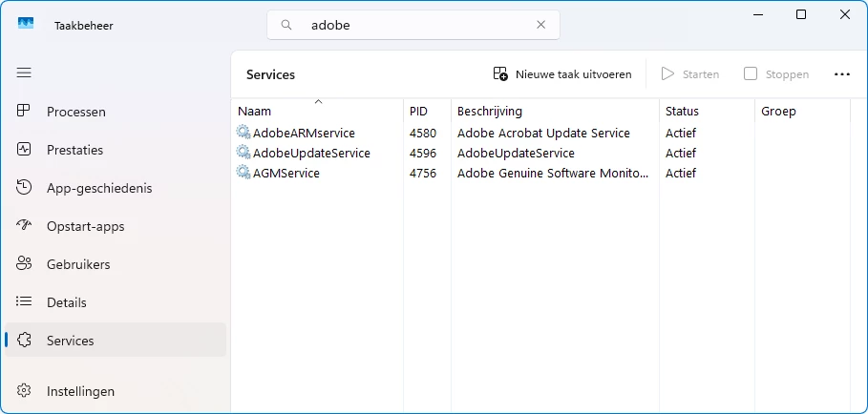This screenshot has width=868, height=414.
Task: Click Actief status of AdobeARMservice
Action: click(681, 134)
